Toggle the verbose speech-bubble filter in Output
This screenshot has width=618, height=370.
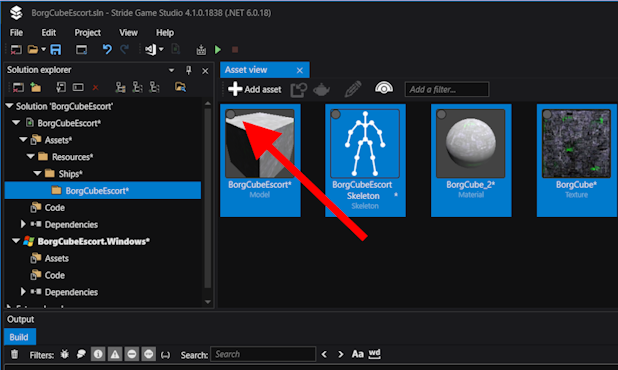pyautogui.click(x=81, y=354)
